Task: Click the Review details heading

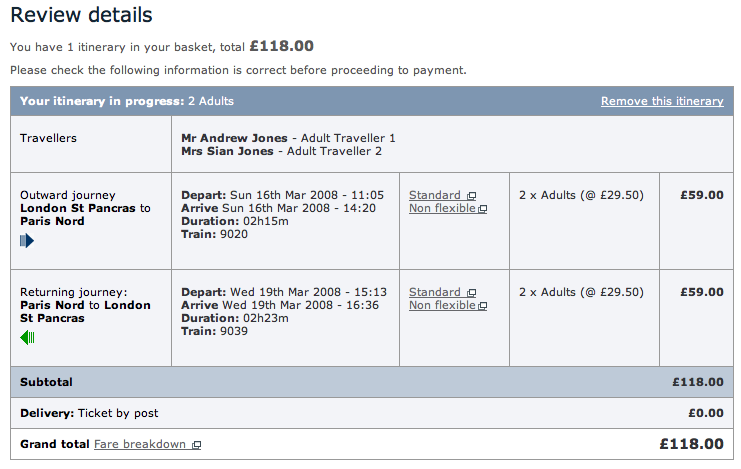Action: click(x=82, y=15)
